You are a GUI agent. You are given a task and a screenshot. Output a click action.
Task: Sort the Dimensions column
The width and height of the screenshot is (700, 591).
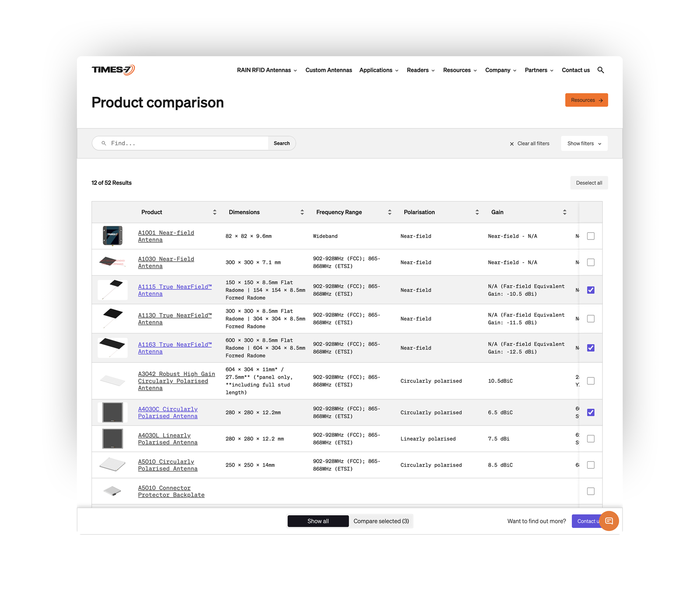pyautogui.click(x=302, y=212)
